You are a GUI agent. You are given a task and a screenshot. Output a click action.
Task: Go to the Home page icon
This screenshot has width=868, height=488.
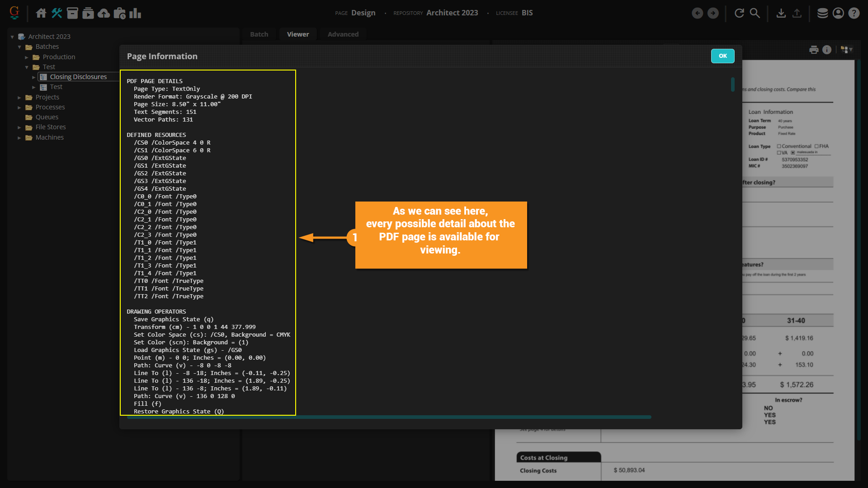click(41, 13)
